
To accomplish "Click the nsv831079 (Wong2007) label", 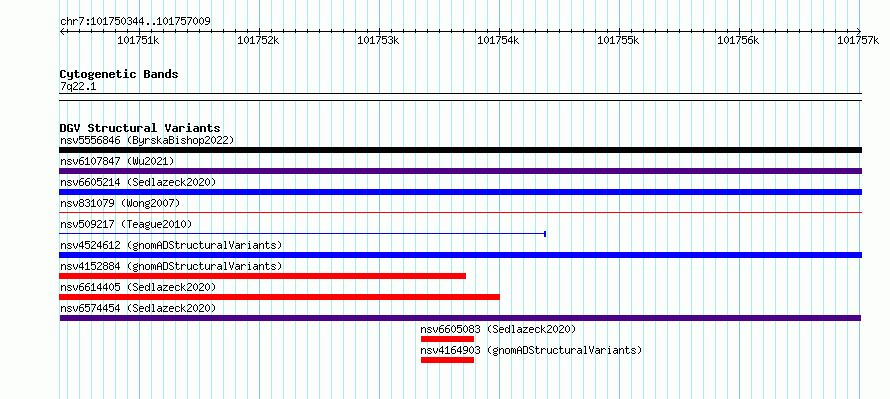I will (120, 203).
